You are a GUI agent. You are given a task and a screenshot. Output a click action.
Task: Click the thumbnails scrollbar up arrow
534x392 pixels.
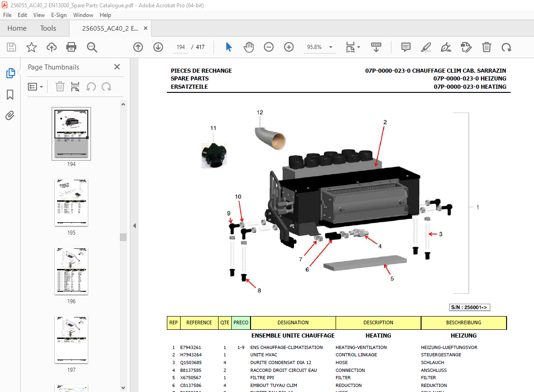click(x=123, y=104)
